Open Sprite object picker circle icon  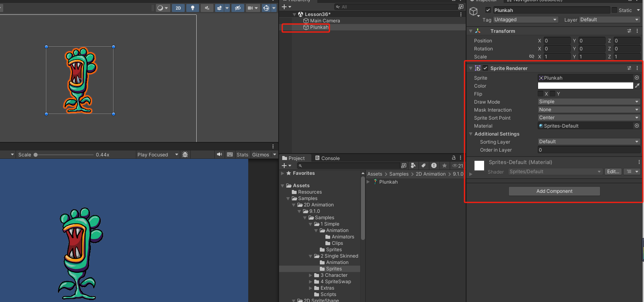(637, 78)
